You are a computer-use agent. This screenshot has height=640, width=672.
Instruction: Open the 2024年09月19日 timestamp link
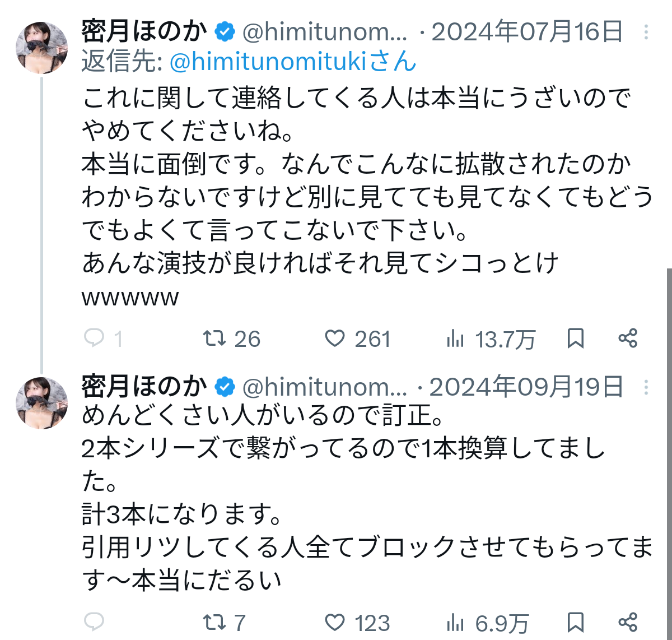point(526,387)
